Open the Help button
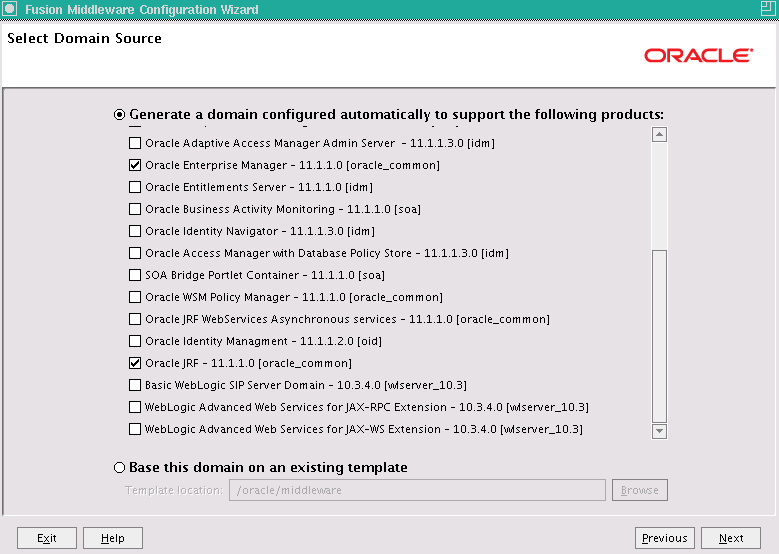 tap(113, 538)
